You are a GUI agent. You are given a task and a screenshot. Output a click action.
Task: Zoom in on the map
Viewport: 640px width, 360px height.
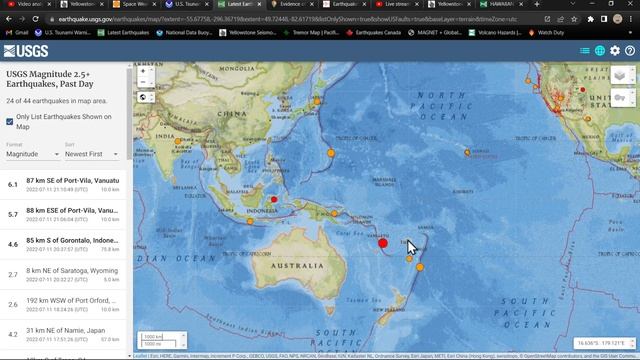pyautogui.click(x=143, y=71)
